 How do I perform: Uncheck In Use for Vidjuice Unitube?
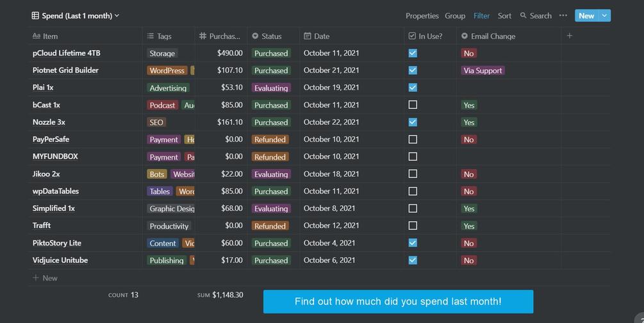click(413, 260)
